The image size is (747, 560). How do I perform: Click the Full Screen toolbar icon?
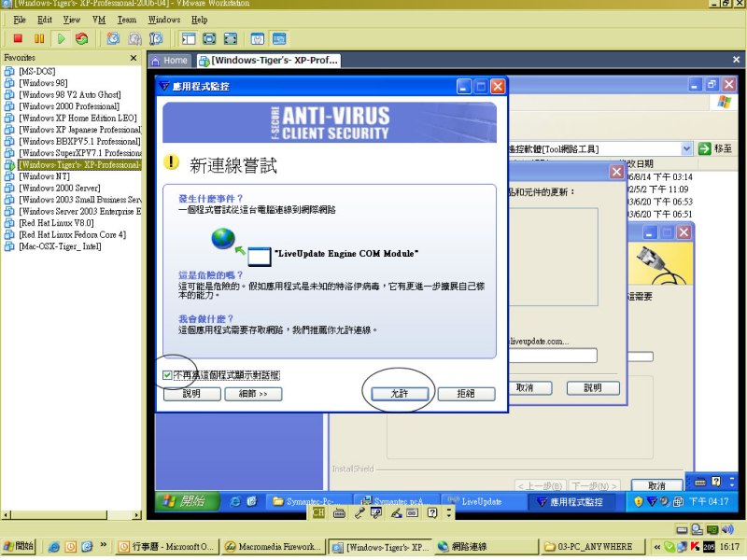(231, 38)
